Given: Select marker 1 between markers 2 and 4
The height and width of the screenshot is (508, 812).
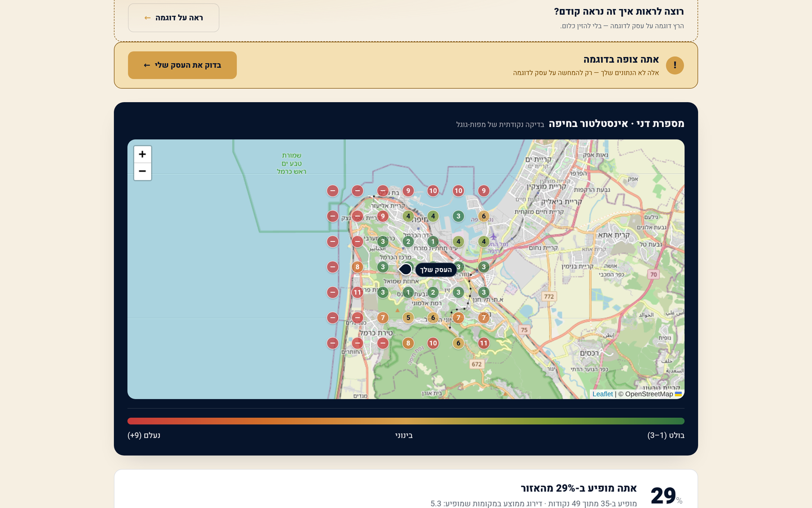Looking at the screenshot, I should [433, 242].
